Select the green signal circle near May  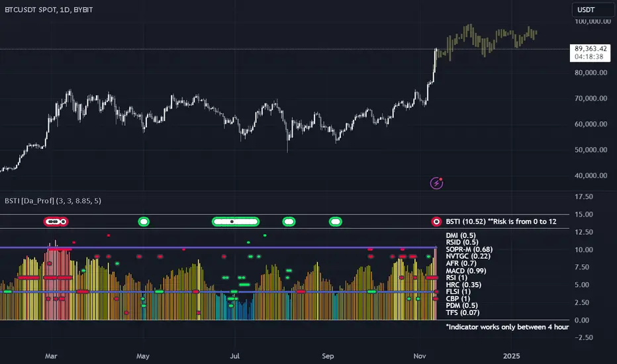pyautogui.click(x=144, y=222)
